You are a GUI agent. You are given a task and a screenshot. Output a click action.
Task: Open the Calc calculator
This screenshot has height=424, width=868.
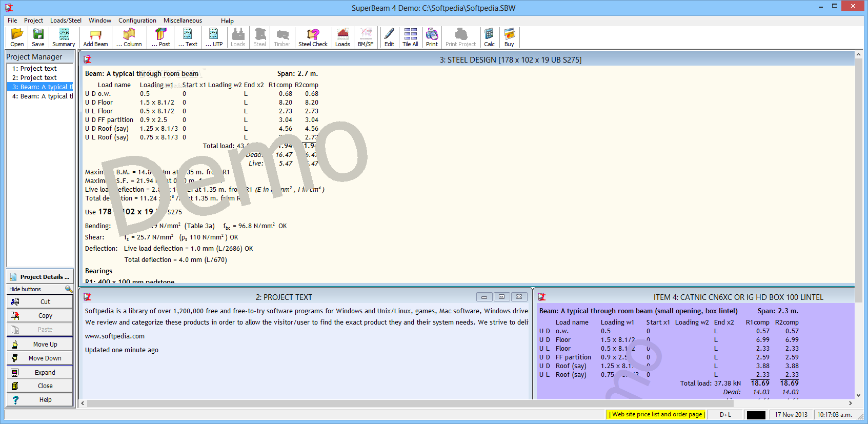point(489,37)
